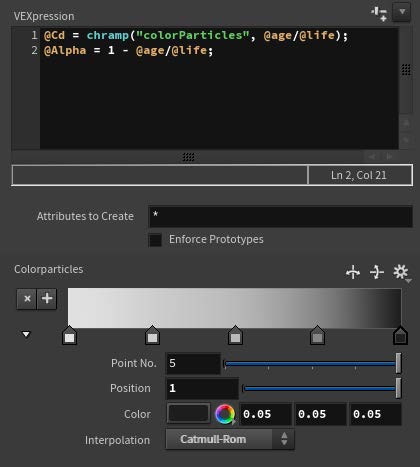
Task: Click the Attributes to Create field
Action: (x=280, y=216)
